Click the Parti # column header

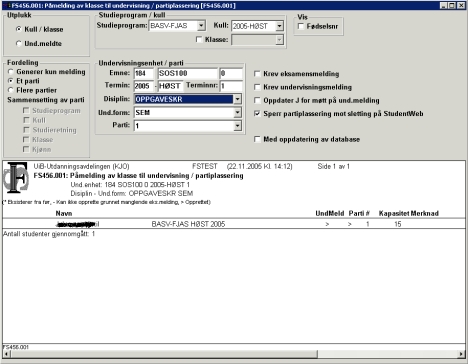359,213
